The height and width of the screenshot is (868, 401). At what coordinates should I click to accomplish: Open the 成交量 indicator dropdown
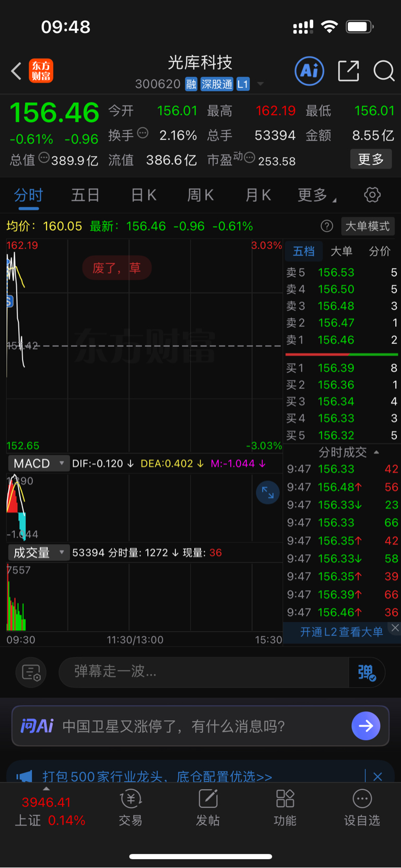tap(39, 553)
